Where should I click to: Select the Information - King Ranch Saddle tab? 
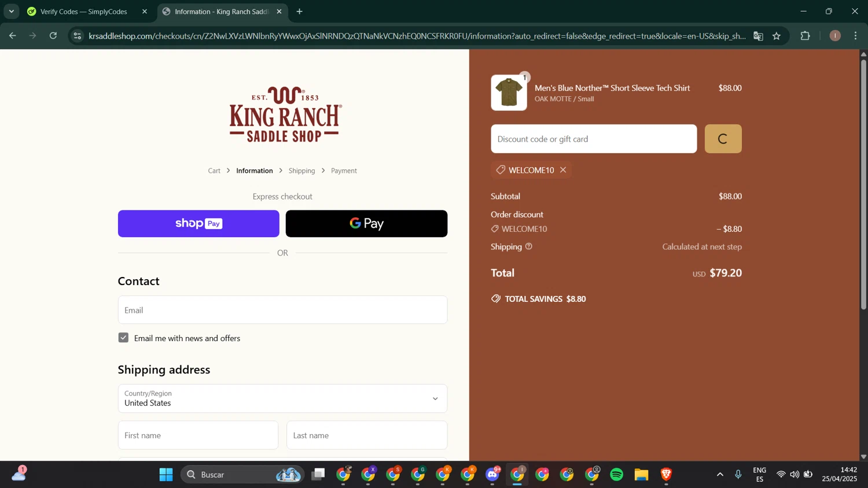coord(221,12)
